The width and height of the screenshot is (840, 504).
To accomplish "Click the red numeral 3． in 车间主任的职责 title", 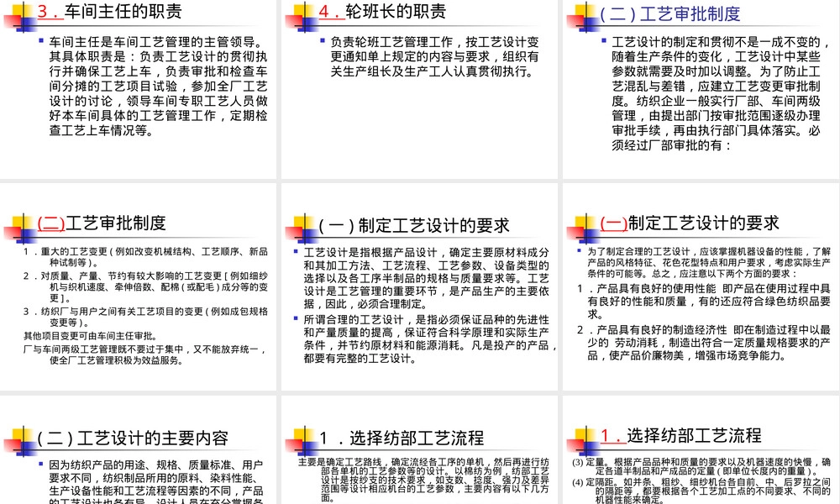I will click(x=50, y=11).
